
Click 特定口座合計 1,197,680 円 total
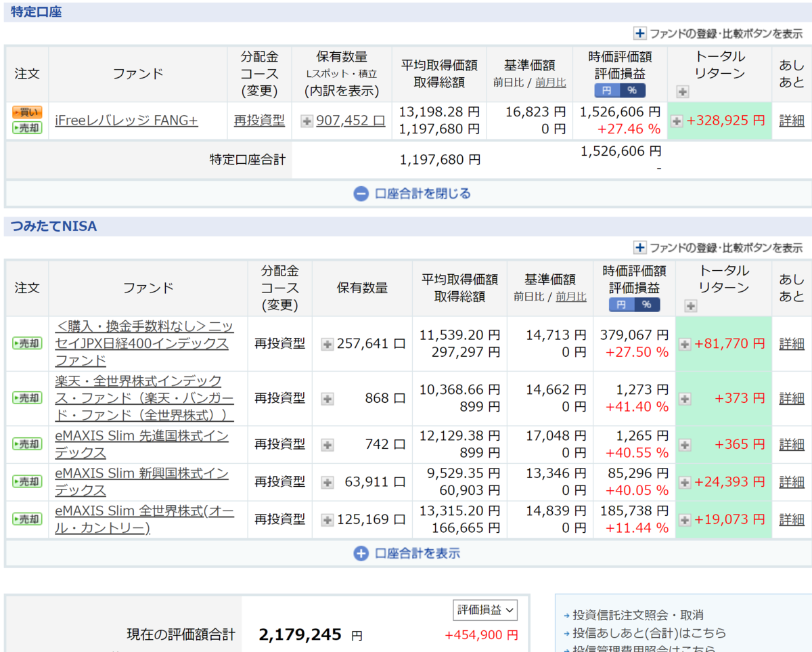[440, 160]
